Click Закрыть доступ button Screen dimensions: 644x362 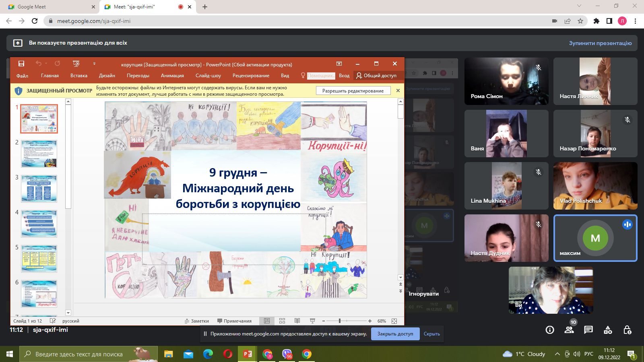click(x=395, y=334)
